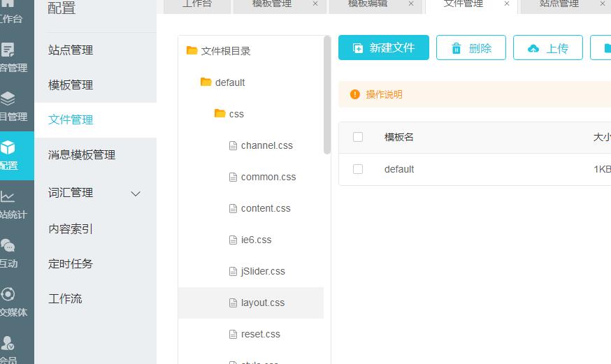Open site statistics chart icon
This screenshot has height=364, width=611.
pyautogui.click(x=8, y=197)
